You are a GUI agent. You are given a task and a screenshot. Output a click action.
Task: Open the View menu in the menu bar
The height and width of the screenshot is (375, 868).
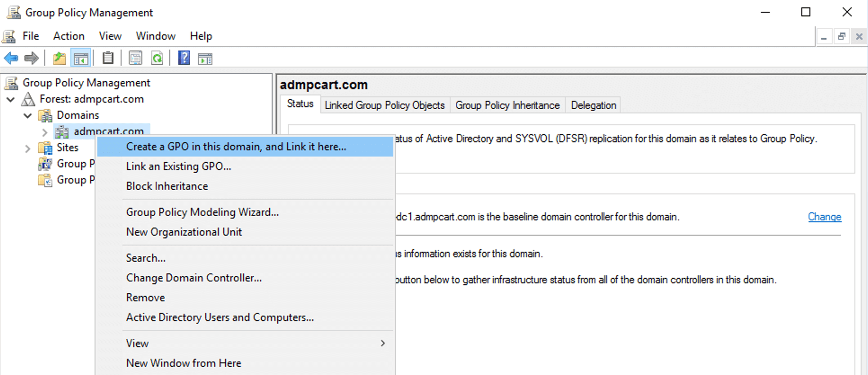[110, 36]
